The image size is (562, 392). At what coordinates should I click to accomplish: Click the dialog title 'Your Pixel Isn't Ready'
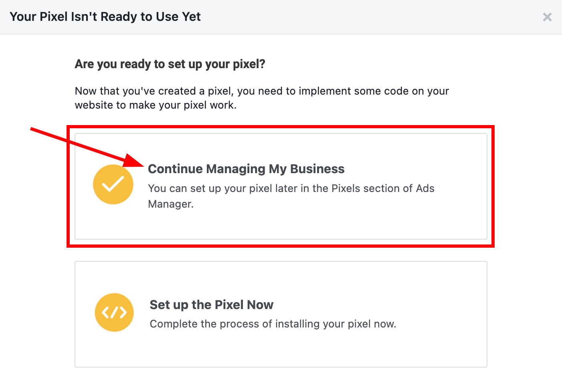[105, 17]
